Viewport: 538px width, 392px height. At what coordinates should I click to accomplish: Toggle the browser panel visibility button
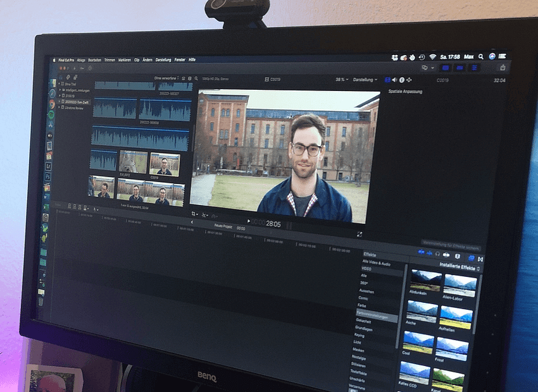click(x=446, y=68)
